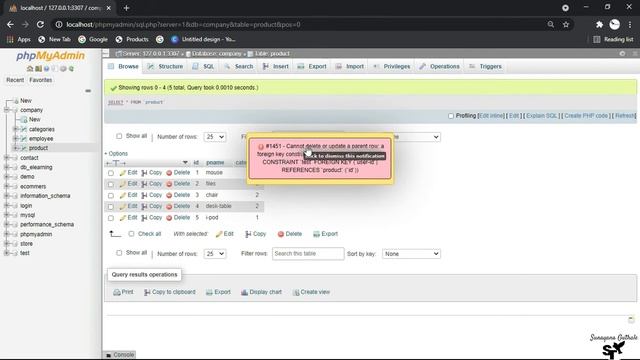Image resolution: width=640 pixels, height=360 pixels.
Task: Switch to the Structure tab
Action: [x=165, y=67]
